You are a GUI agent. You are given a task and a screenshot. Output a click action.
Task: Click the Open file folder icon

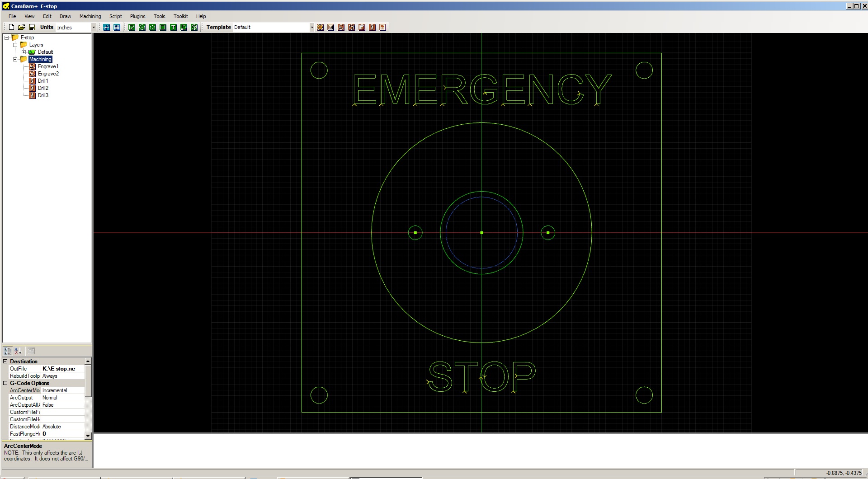22,27
